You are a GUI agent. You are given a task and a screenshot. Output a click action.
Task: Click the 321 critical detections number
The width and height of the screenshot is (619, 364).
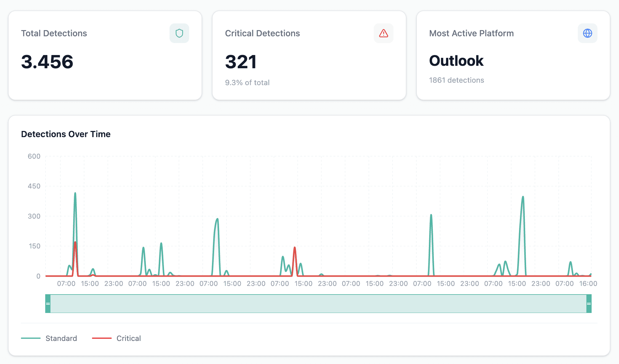(x=241, y=61)
